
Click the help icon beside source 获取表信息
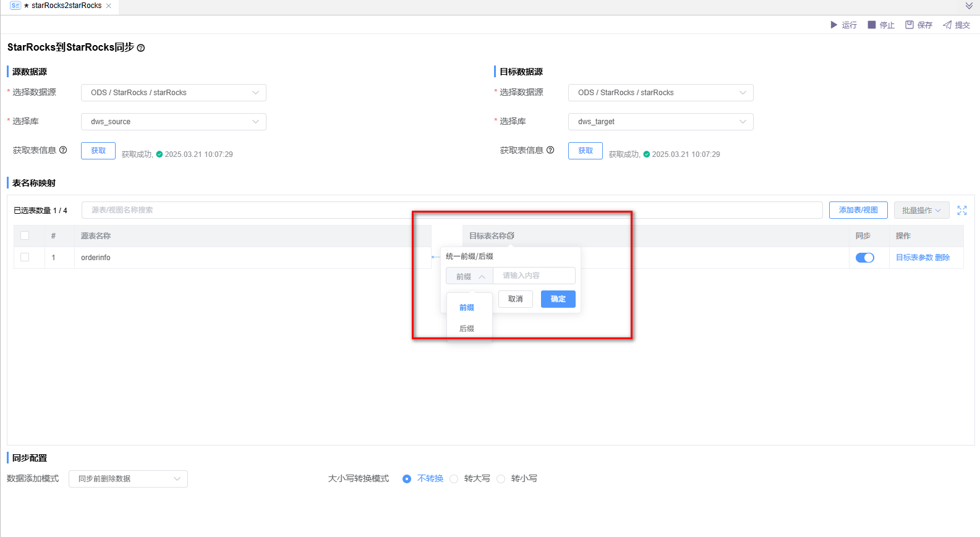[x=63, y=150]
